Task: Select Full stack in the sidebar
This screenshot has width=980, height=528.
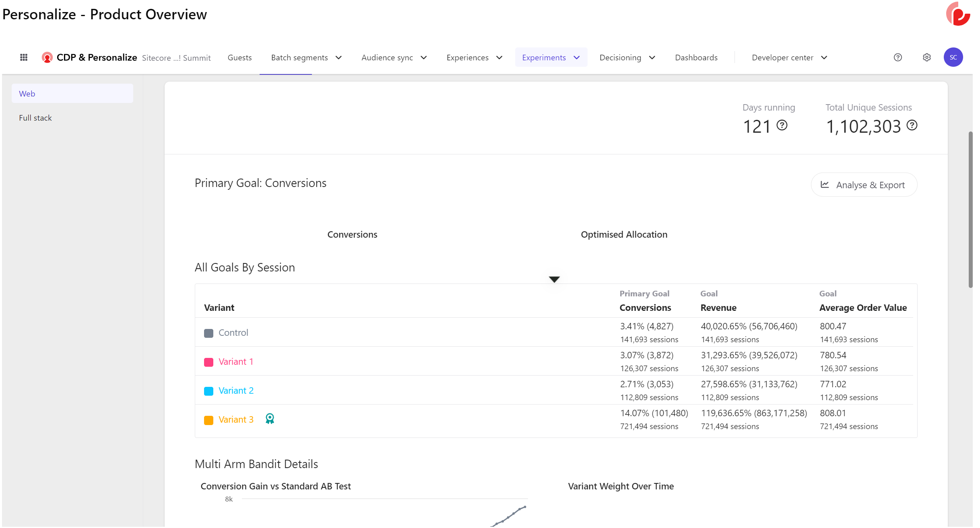Action: pyautogui.click(x=35, y=118)
